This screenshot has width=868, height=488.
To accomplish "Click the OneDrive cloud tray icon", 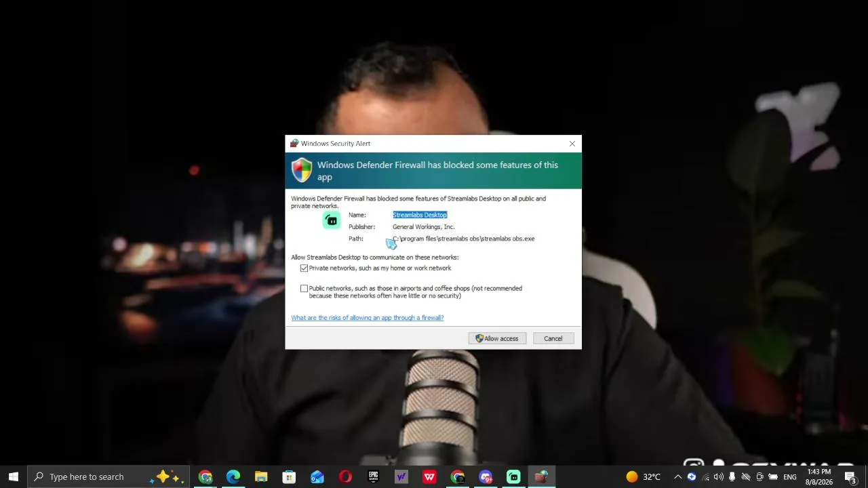I will (x=746, y=476).
